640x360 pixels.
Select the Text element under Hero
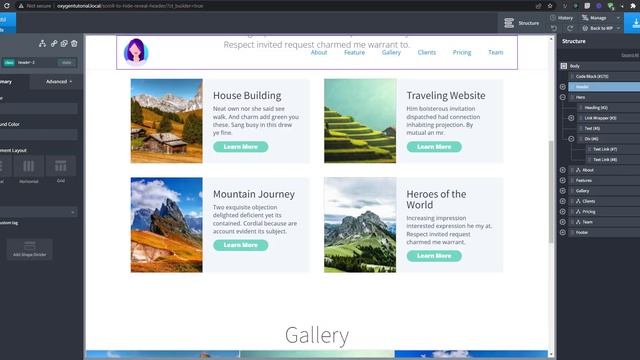(609, 129)
